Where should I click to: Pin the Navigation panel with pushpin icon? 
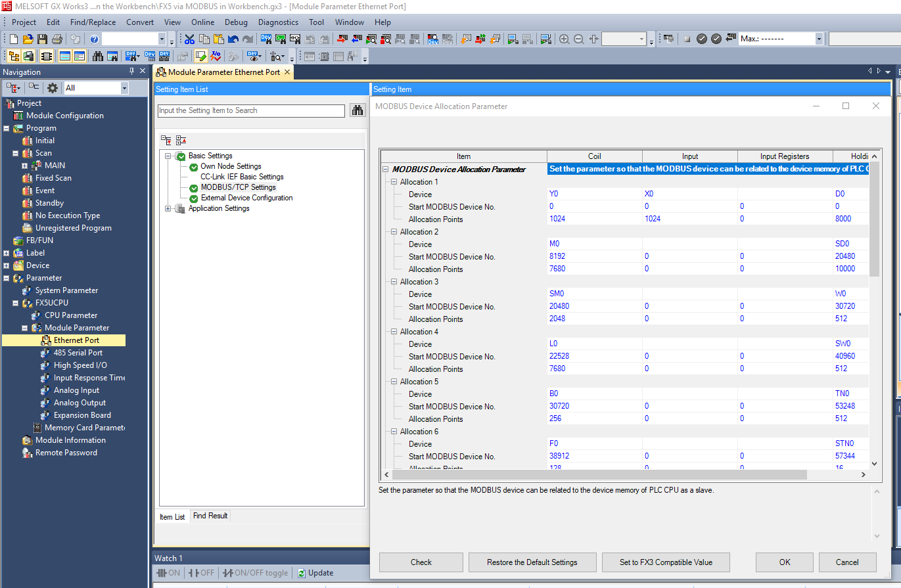coord(131,72)
